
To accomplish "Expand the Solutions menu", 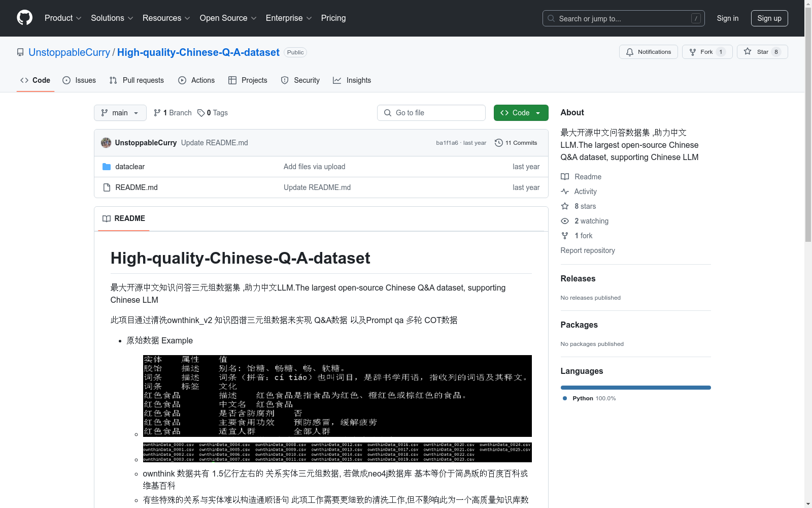I will (112, 18).
